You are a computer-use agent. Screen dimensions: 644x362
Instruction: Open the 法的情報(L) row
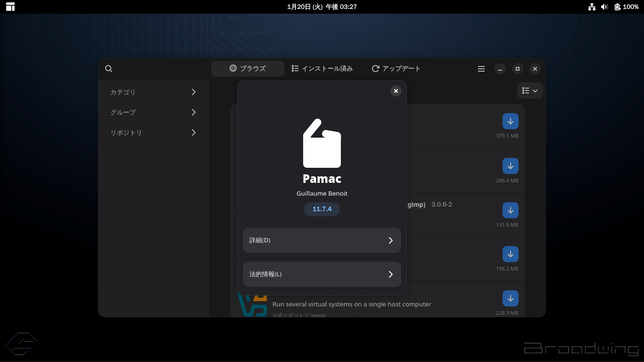tap(322, 274)
